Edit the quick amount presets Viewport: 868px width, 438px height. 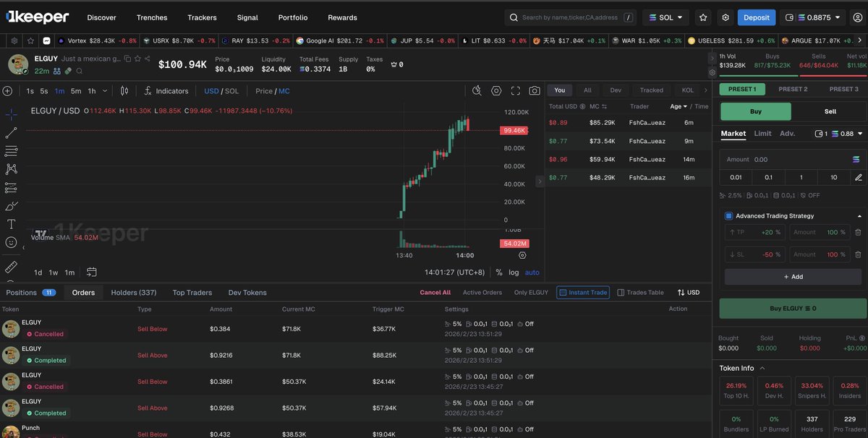[859, 177]
